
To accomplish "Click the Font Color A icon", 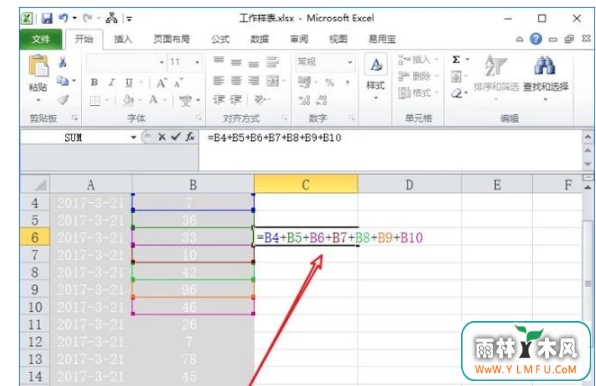I will point(153,100).
